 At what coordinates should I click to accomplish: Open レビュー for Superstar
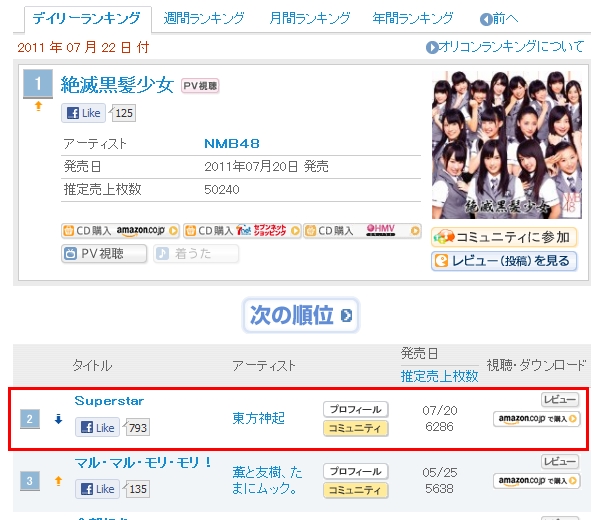pyautogui.click(x=560, y=399)
